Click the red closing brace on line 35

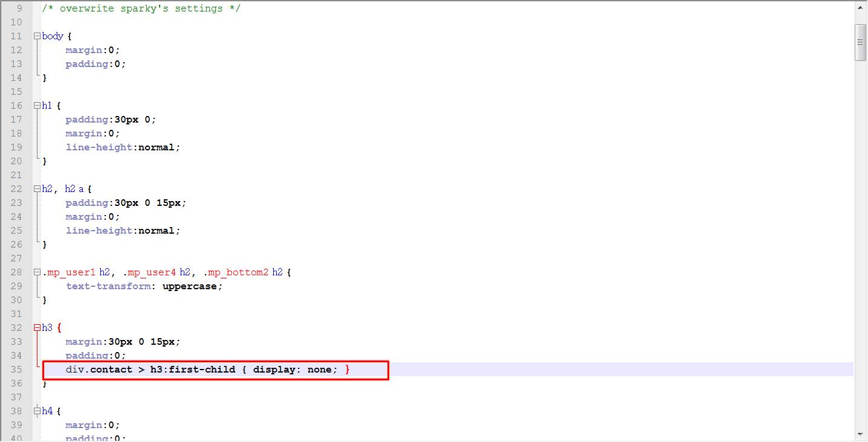(x=347, y=370)
